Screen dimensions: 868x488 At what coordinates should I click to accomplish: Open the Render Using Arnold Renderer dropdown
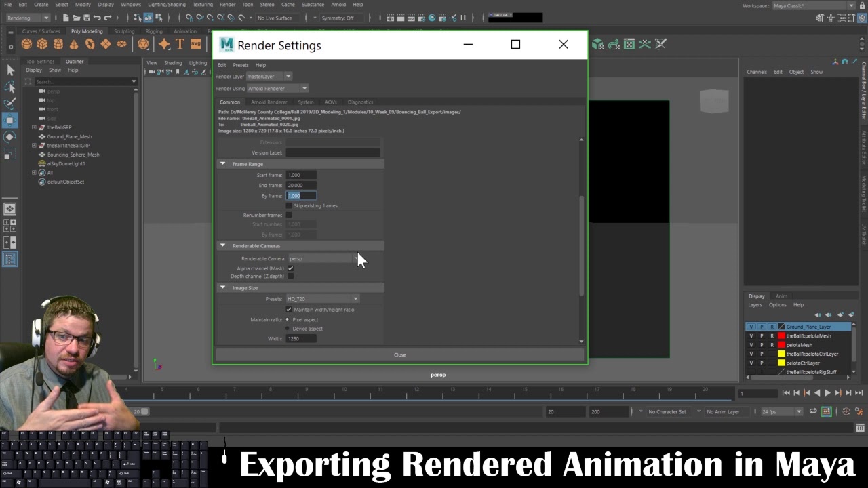click(277, 89)
